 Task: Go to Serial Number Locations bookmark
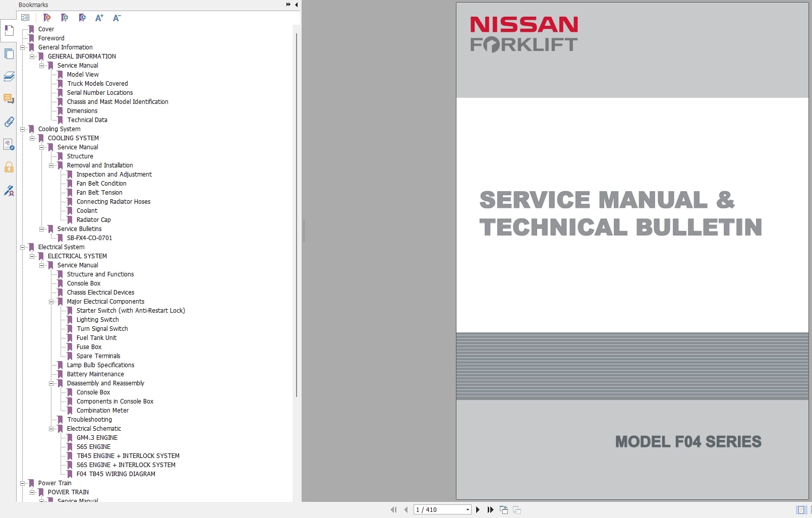(100, 93)
